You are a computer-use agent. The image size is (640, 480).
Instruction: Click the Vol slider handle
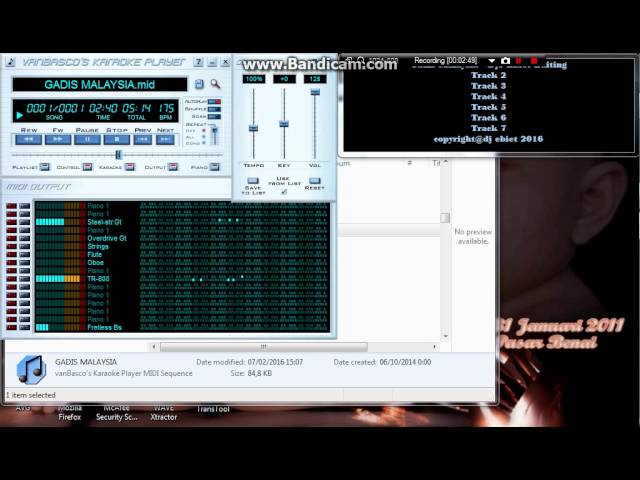tap(315, 92)
